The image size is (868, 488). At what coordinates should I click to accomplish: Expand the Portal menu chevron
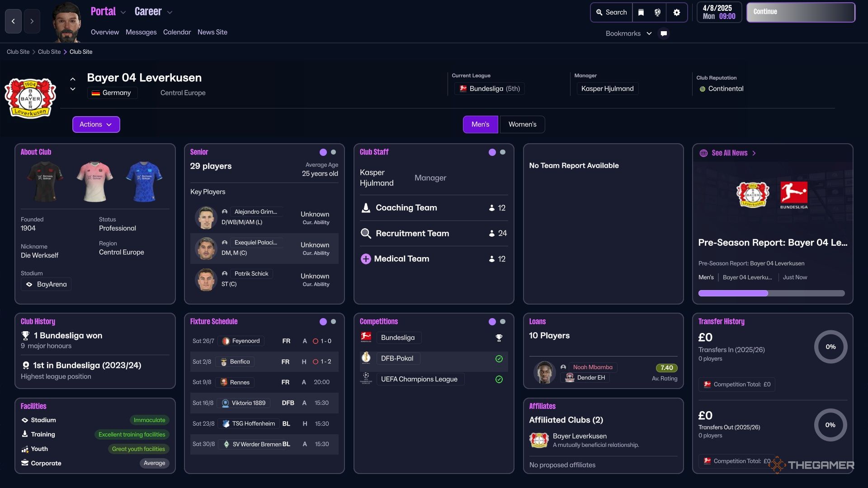click(x=123, y=13)
